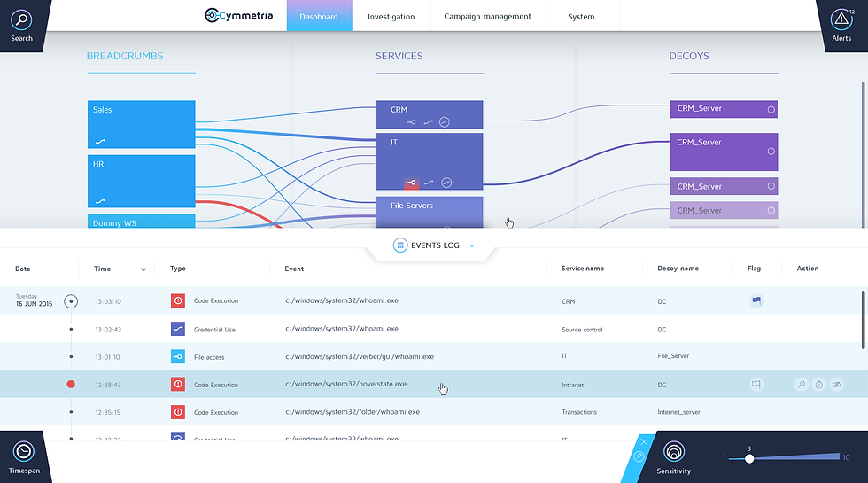Select the File Servers service block
The width and height of the screenshot is (868, 483).
tap(429, 212)
